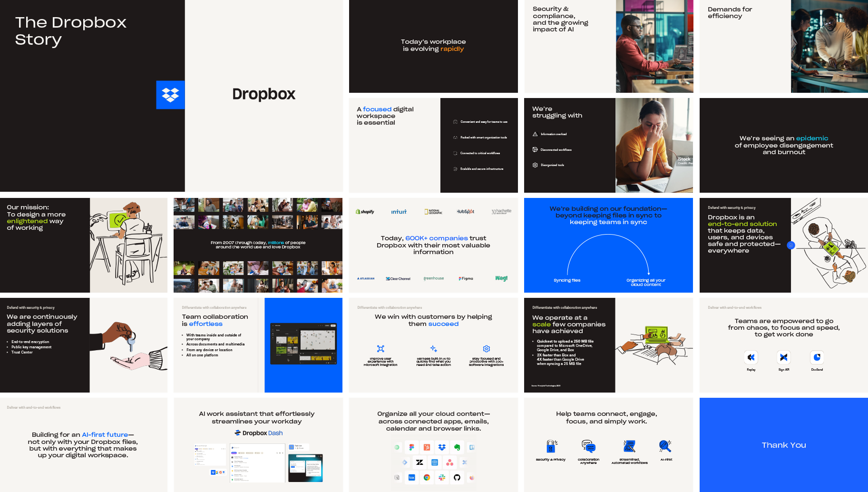Click the Disconnected workflows icon
Screen dimensions: 868x492
tap(535, 149)
